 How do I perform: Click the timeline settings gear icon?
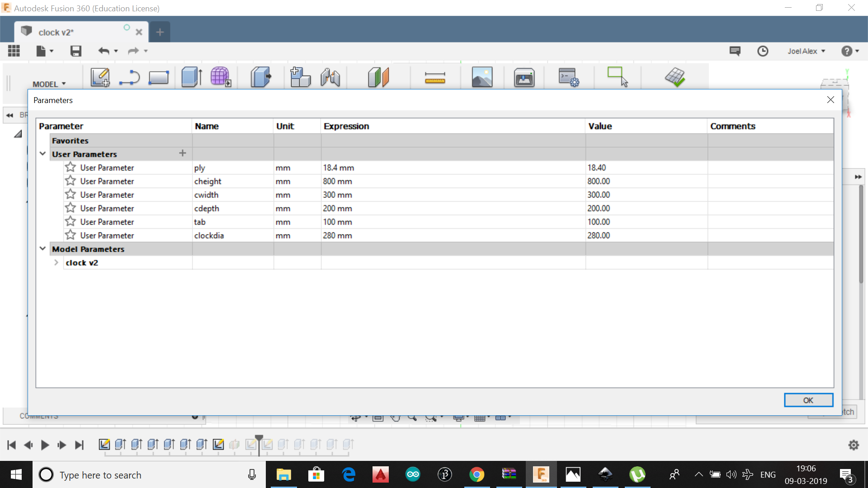point(854,445)
